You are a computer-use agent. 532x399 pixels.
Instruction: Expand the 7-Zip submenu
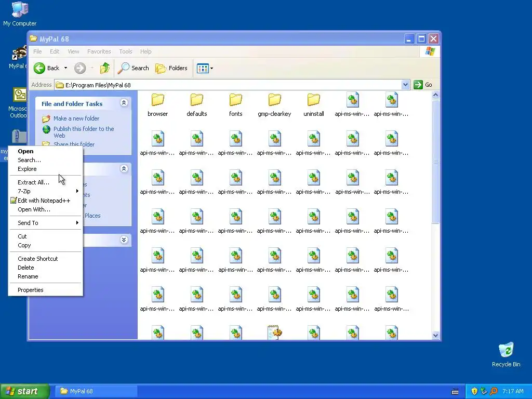point(46,191)
